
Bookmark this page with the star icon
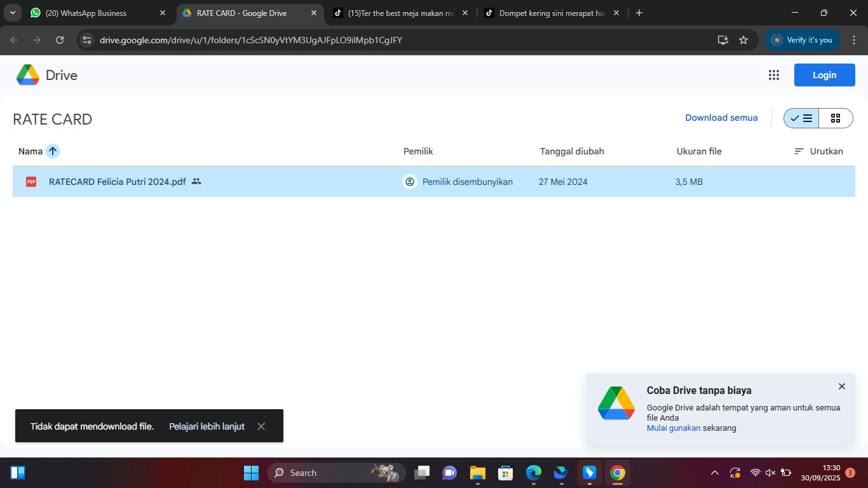point(743,40)
